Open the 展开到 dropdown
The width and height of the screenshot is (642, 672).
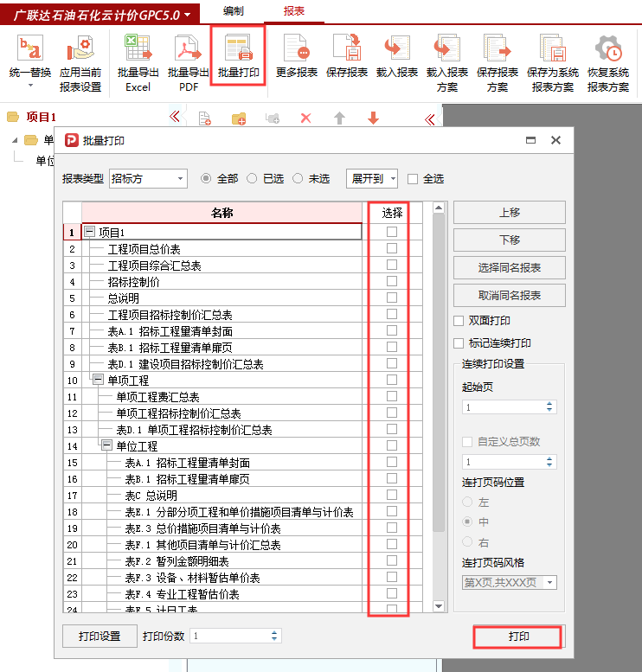372,179
